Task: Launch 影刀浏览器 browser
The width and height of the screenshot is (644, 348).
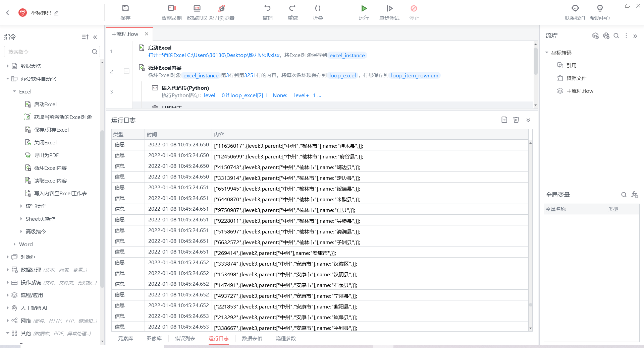Action: coord(222,12)
